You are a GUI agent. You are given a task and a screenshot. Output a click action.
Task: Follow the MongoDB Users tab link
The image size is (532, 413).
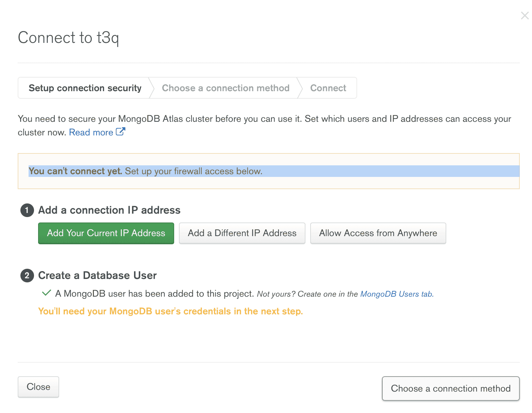(x=397, y=294)
